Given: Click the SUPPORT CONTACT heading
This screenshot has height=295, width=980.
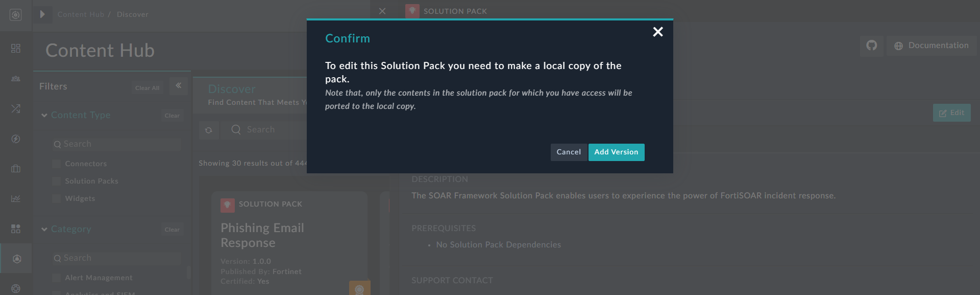Looking at the screenshot, I should pos(452,281).
